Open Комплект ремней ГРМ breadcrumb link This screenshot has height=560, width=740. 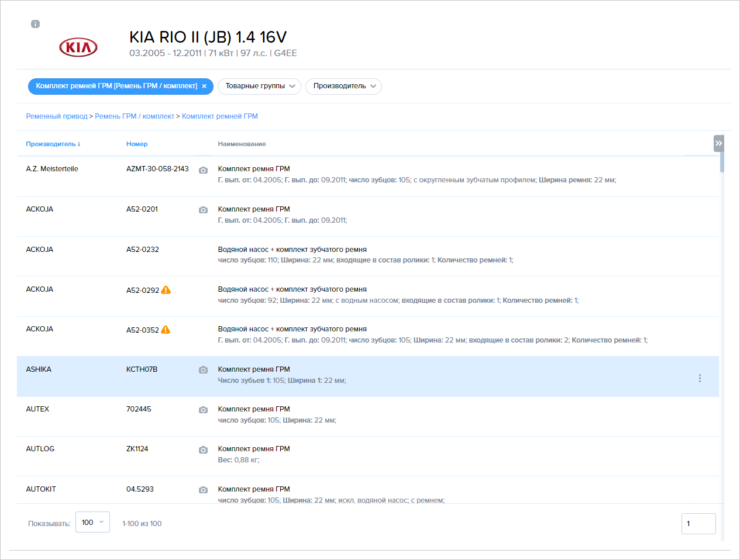point(220,116)
